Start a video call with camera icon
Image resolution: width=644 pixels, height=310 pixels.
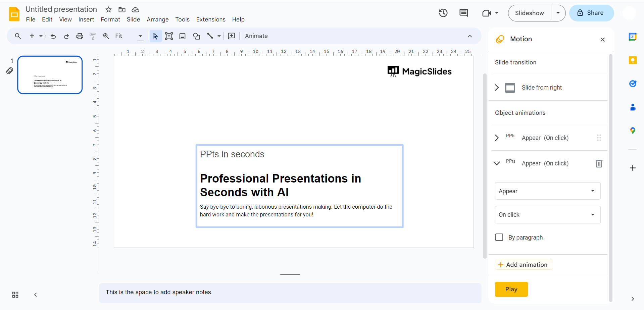[486, 13]
